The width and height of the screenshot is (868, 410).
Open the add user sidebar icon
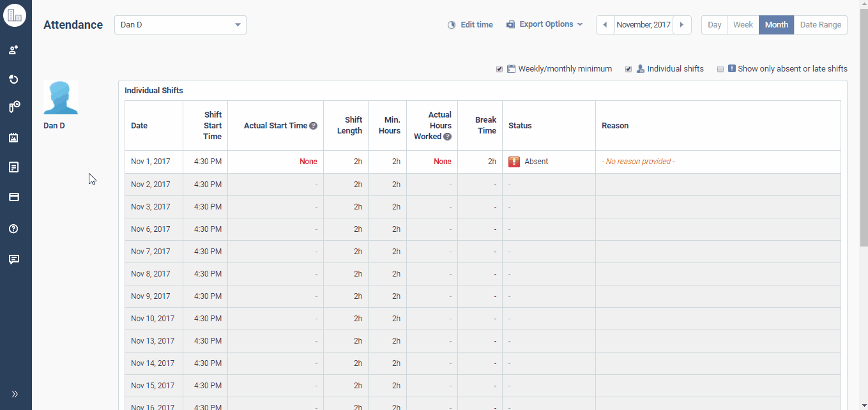click(13, 50)
